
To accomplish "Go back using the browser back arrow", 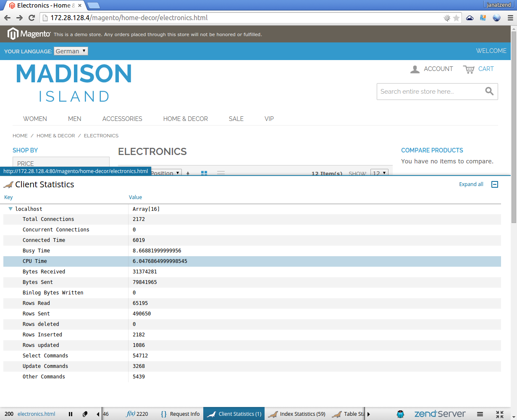I will pos(8,18).
